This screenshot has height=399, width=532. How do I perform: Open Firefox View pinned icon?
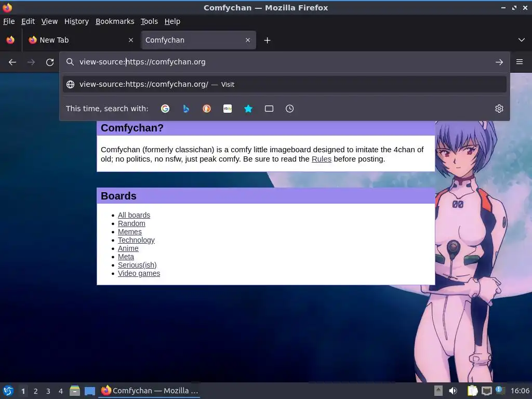tap(10, 40)
